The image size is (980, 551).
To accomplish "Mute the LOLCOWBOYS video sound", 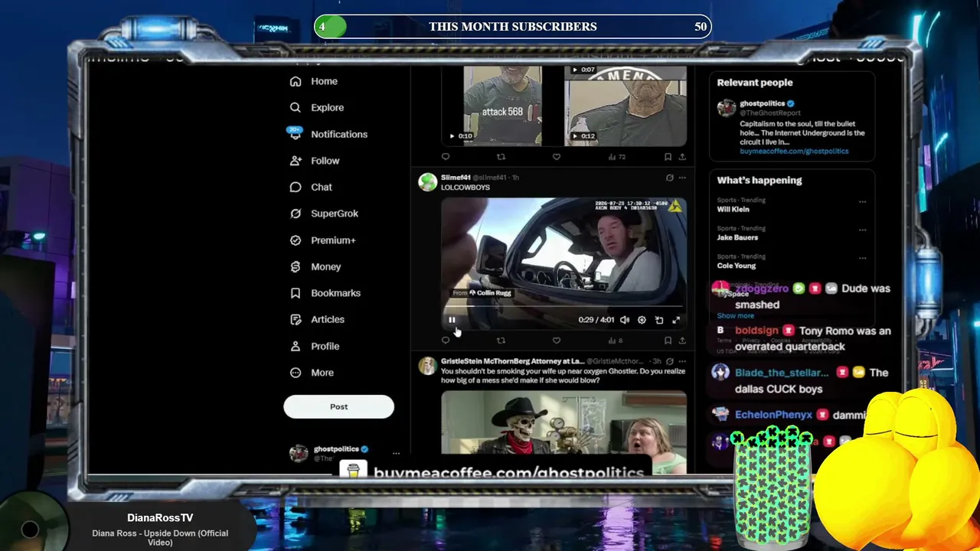I will click(x=625, y=320).
